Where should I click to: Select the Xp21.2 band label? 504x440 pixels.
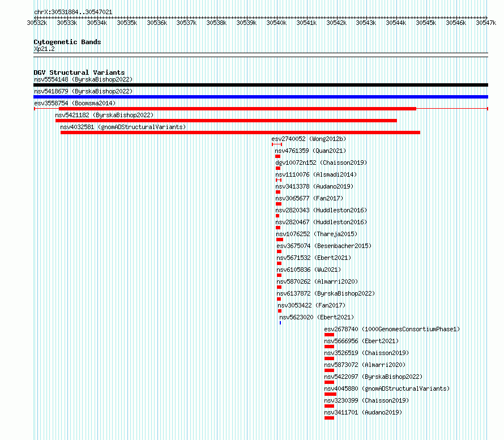pyautogui.click(x=44, y=49)
